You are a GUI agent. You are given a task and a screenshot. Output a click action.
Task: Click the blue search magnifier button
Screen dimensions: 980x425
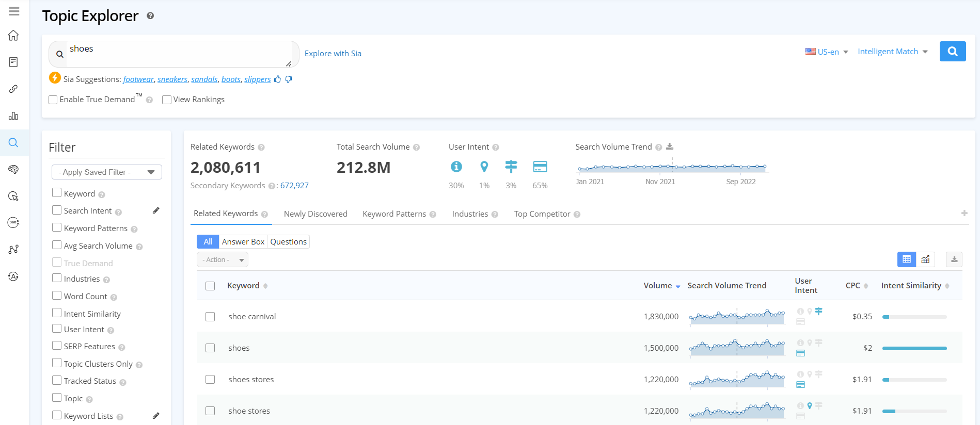pos(952,52)
